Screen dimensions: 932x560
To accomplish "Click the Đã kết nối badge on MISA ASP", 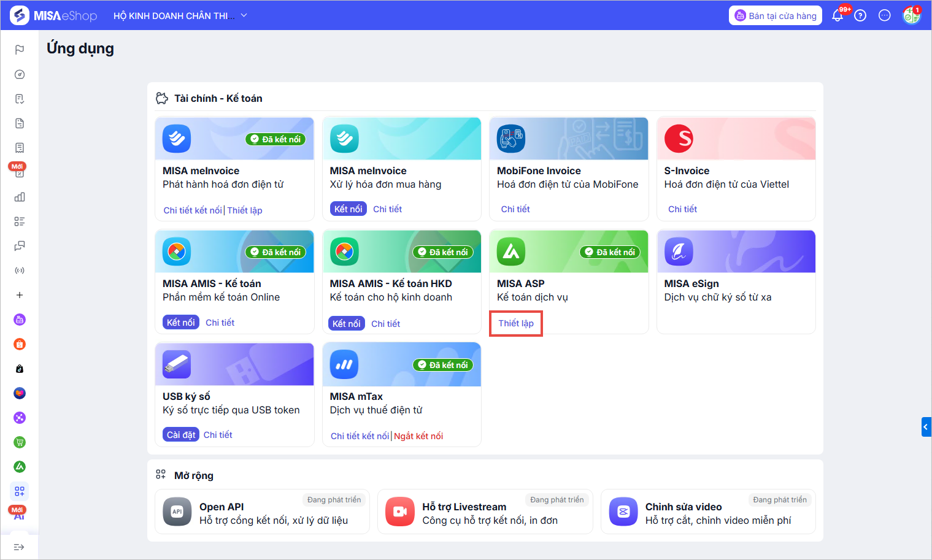I will pyautogui.click(x=610, y=252).
